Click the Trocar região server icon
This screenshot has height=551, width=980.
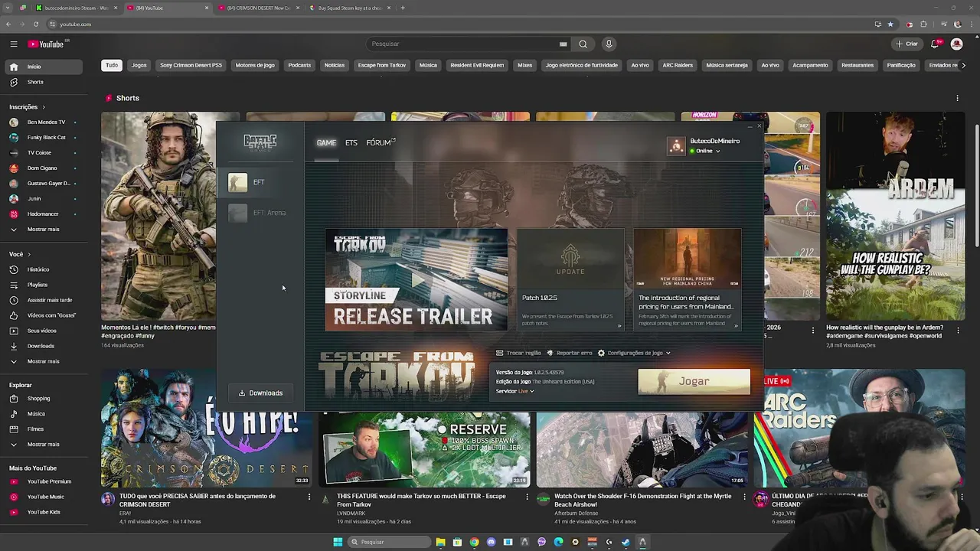pyautogui.click(x=500, y=353)
